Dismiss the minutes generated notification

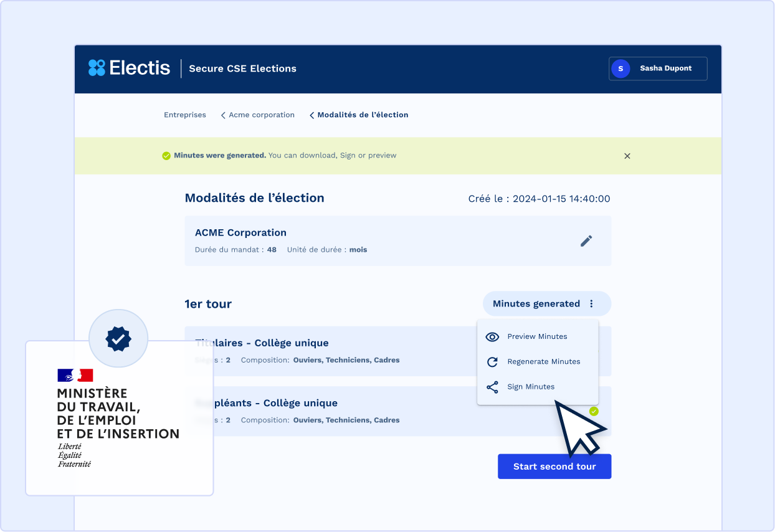pos(627,156)
